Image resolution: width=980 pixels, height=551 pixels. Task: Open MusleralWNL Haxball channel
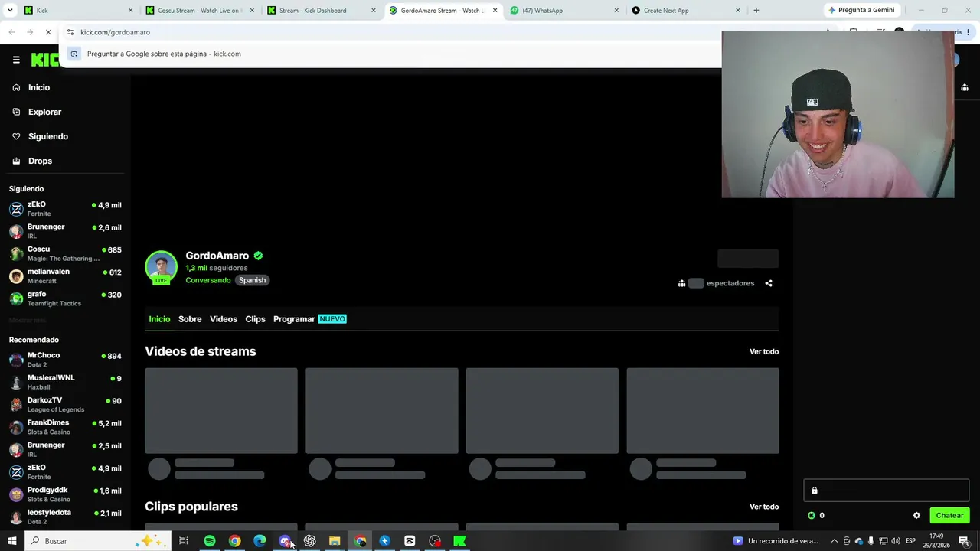(65, 382)
